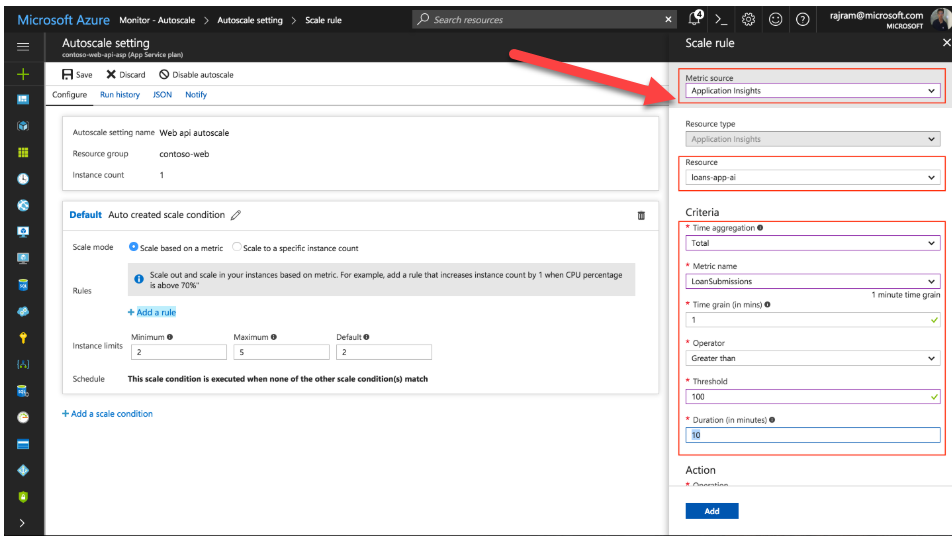Open the Metric source dropdown

coord(812,91)
